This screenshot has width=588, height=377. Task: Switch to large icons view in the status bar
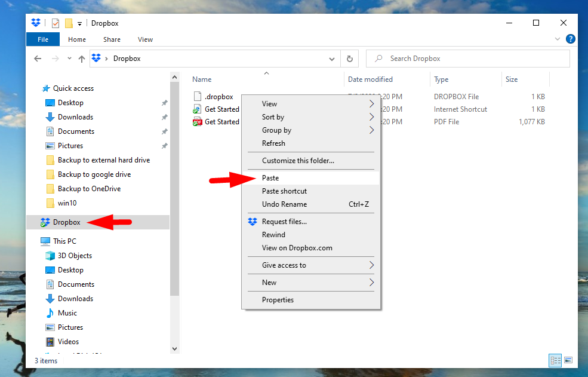pyautogui.click(x=568, y=360)
